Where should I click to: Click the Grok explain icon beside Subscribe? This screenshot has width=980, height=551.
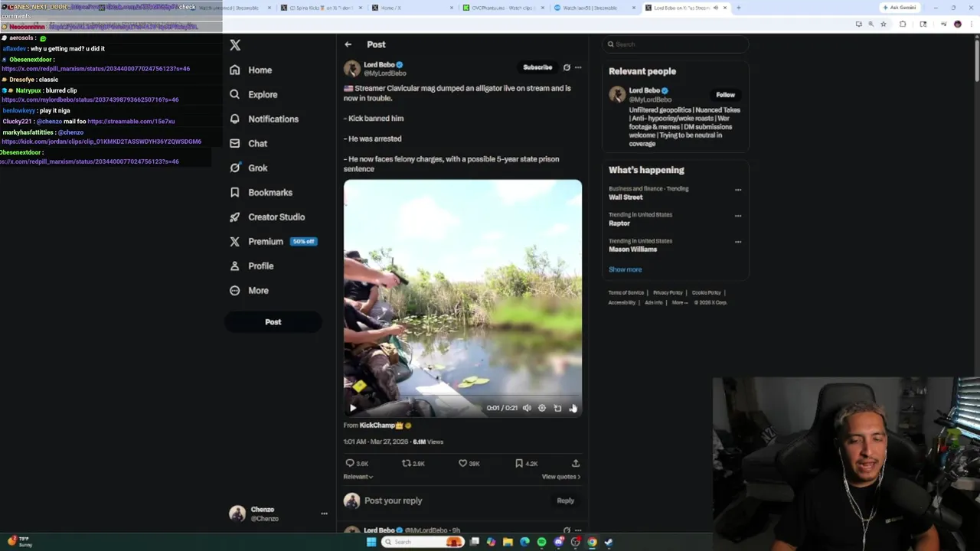coord(567,67)
